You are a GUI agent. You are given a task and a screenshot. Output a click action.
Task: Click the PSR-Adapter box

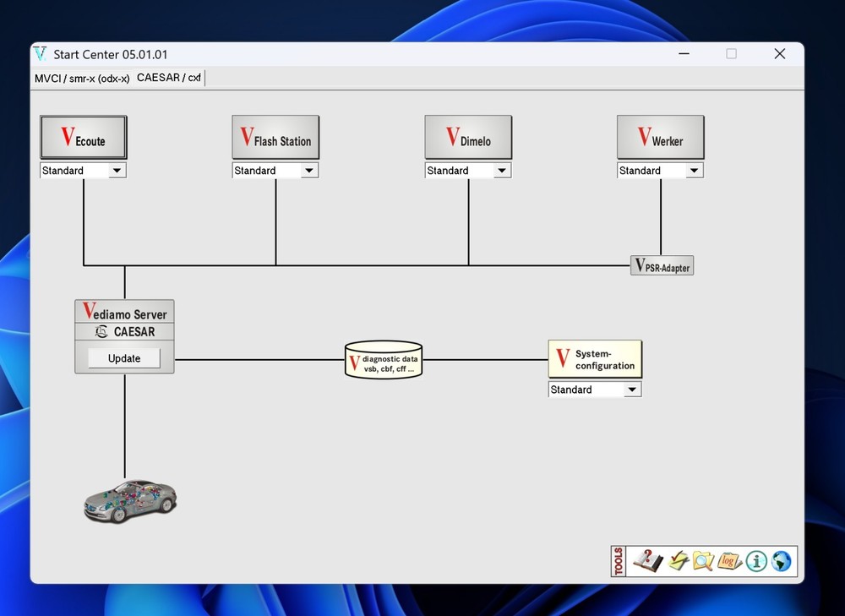[662, 265]
